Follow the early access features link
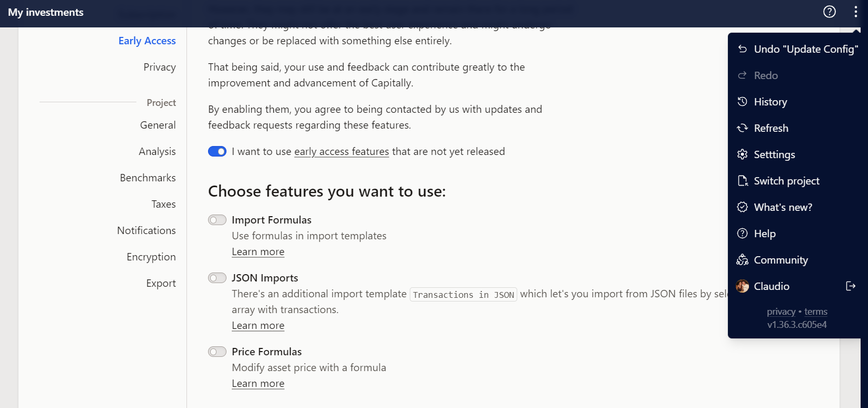 click(x=341, y=152)
